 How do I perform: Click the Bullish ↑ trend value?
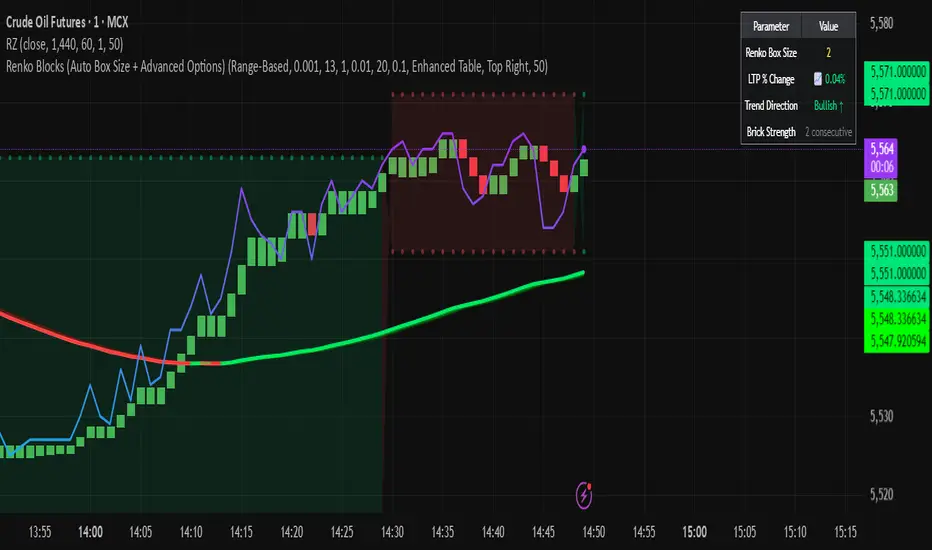pyautogui.click(x=829, y=105)
